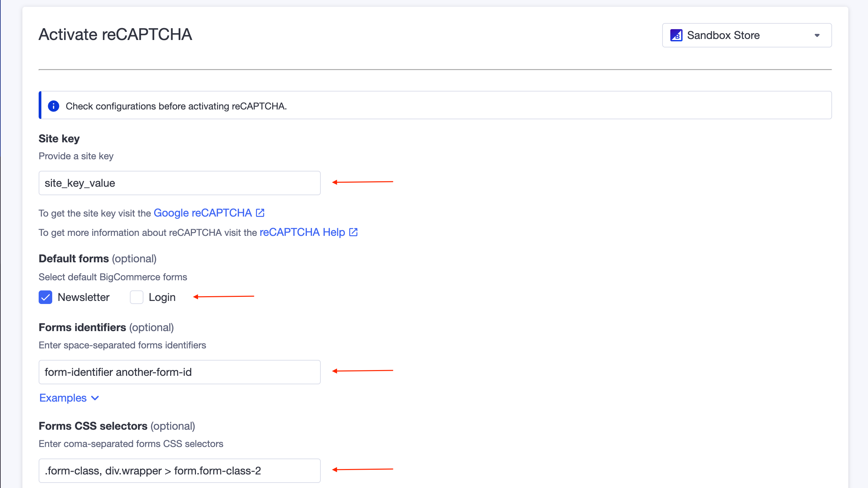Click the info icon in the notification banner
Viewport: 868px width, 488px height.
tap(54, 106)
